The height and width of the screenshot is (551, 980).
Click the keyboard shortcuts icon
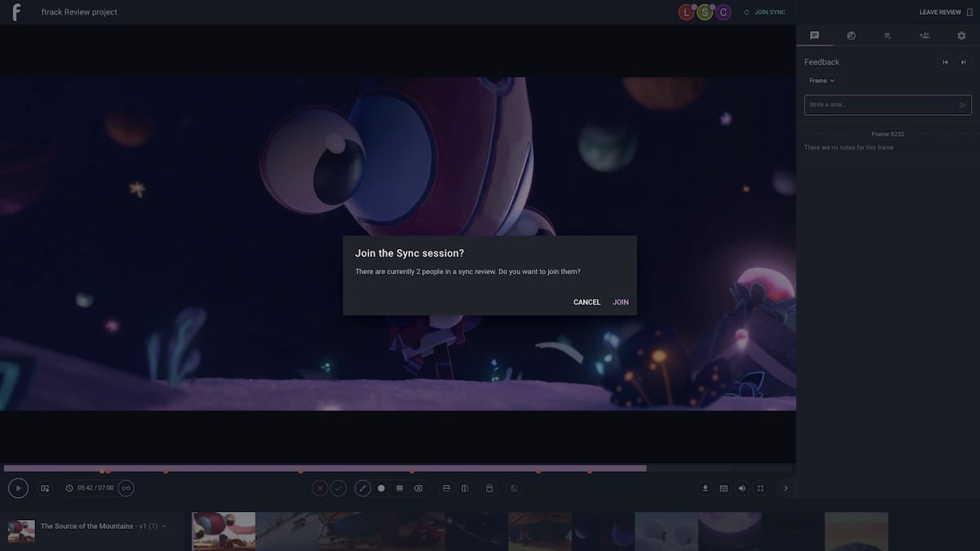point(724,488)
